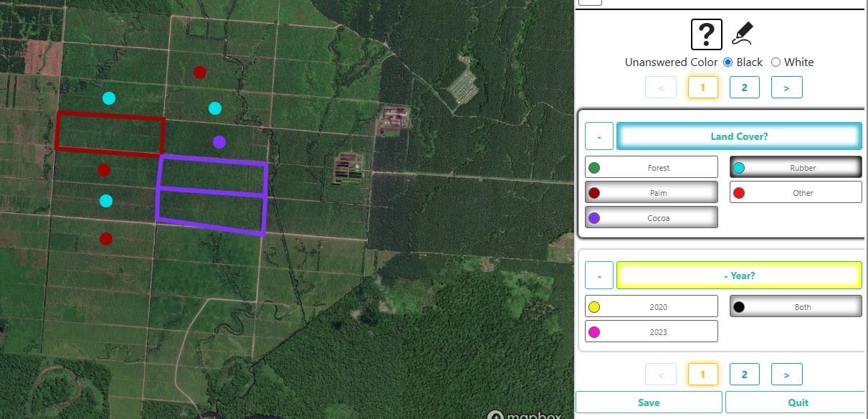Collapse the Land Cover question section
The width and height of the screenshot is (868, 419).
[x=598, y=136]
